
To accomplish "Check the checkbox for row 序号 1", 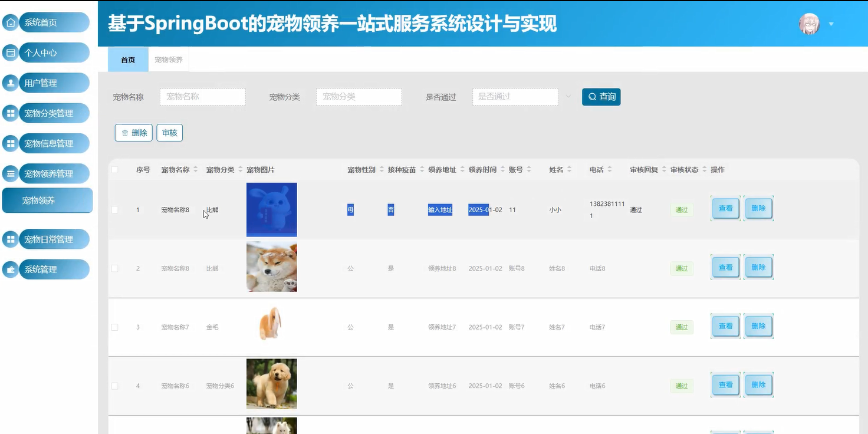I will tap(115, 209).
